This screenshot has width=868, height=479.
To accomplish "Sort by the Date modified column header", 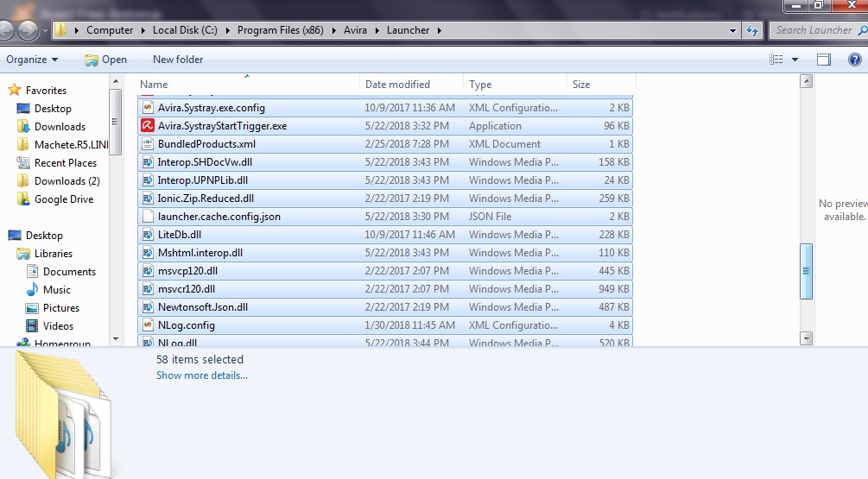I will point(397,85).
